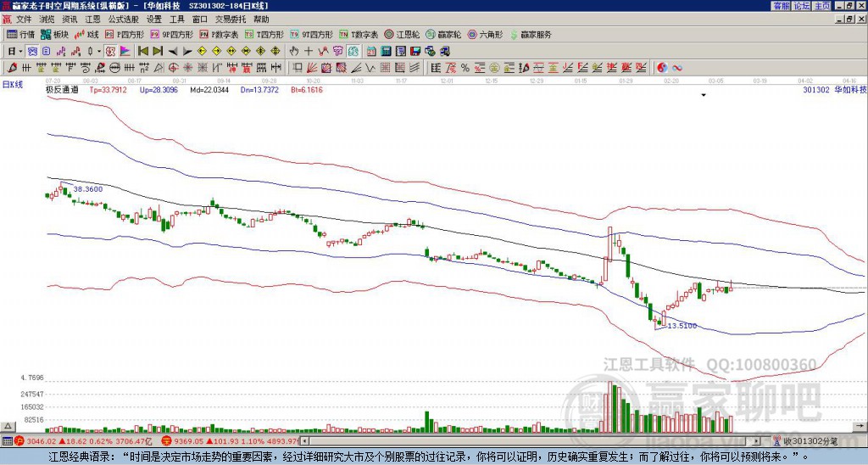Click the blue infinity wave icon
The height and width of the screenshot is (465, 868).
click(x=677, y=68)
